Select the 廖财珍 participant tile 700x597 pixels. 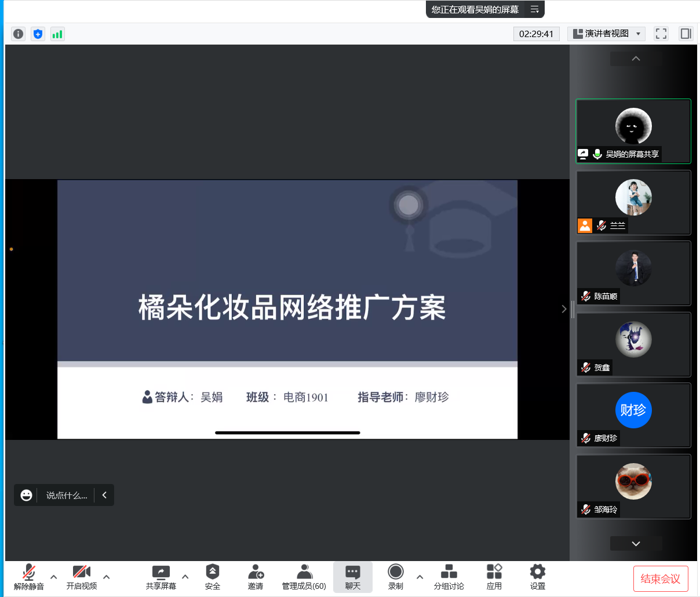633,415
